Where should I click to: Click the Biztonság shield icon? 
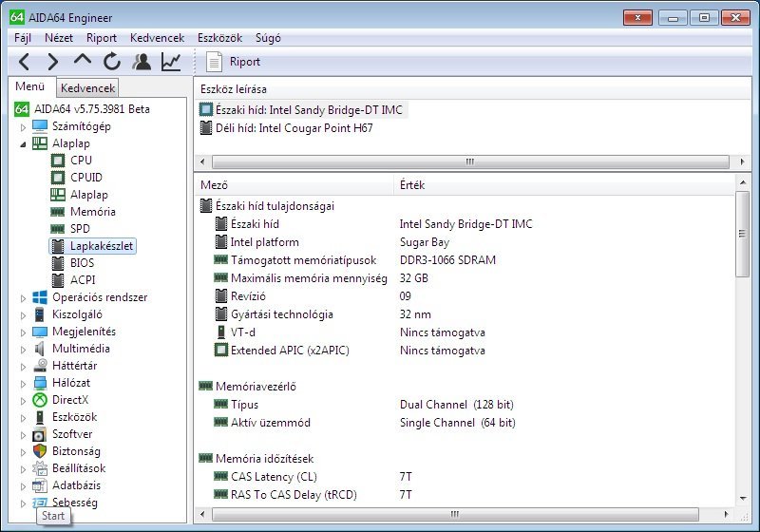40,451
